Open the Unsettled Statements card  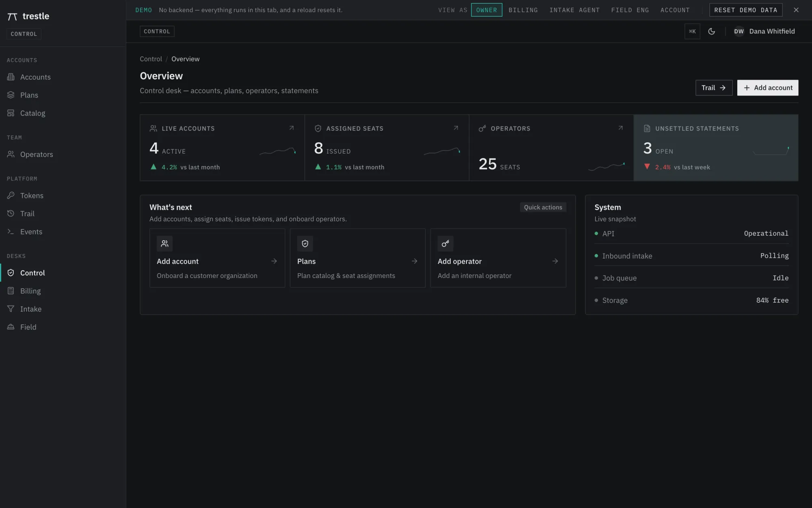[716, 148]
